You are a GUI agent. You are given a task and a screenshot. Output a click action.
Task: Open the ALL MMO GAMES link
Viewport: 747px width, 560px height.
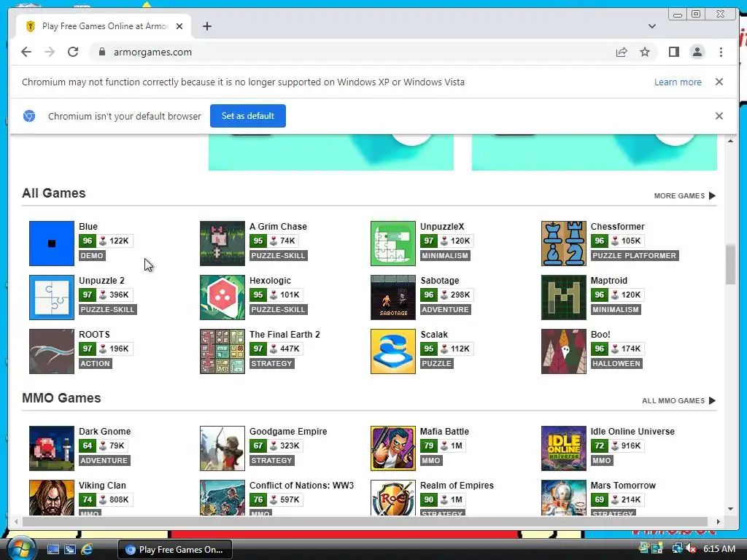click(678, 400)
